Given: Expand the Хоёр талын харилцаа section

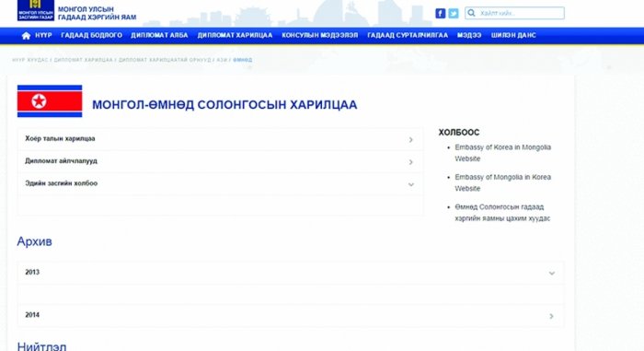Looking at the screenshot, I should 220,139.
